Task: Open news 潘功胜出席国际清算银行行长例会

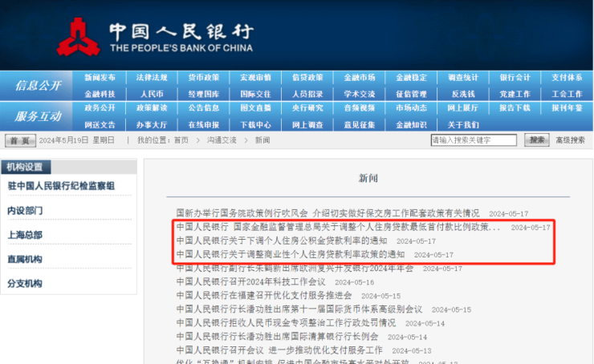Action: 277,337
